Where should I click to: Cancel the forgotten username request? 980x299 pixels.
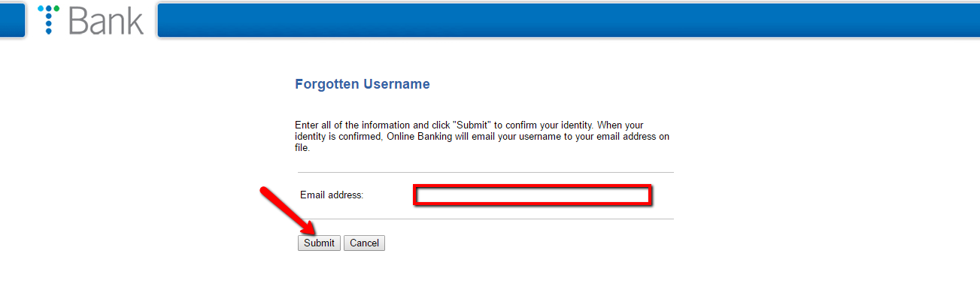point(364,243)
